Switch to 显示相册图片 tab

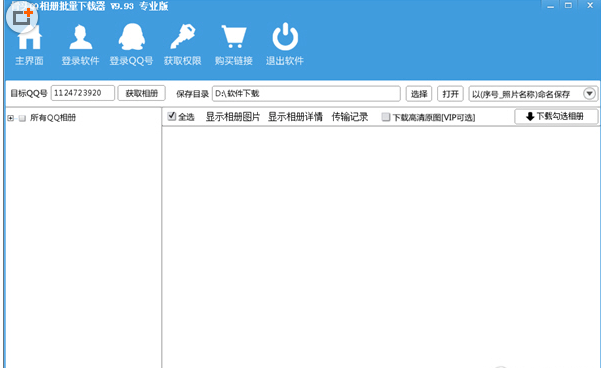pos(233,117)
